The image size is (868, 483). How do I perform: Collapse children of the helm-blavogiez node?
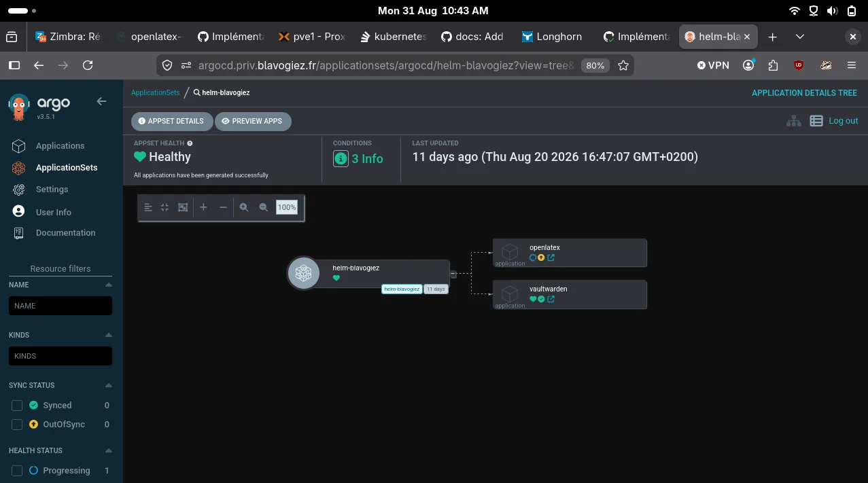tap(453, 274)
